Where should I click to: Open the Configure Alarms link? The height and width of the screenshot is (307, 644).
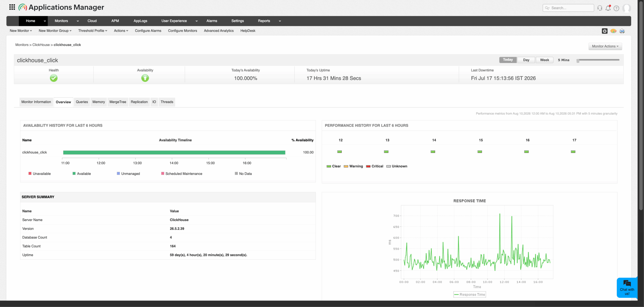coord(148,31)
